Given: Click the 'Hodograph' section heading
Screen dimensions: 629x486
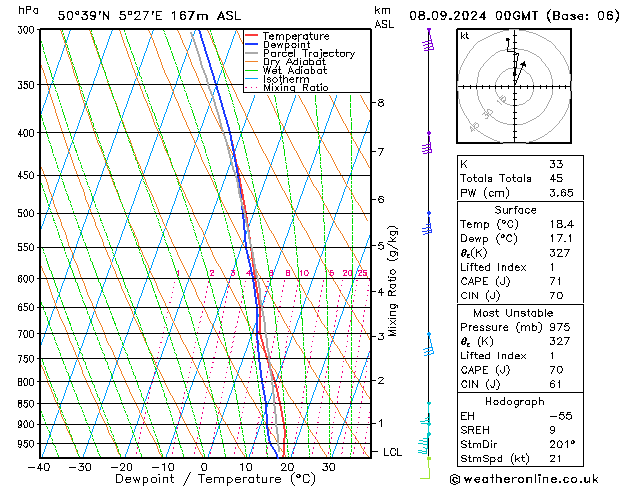Looking at the screenshot, I should click(x=515, y=401).
